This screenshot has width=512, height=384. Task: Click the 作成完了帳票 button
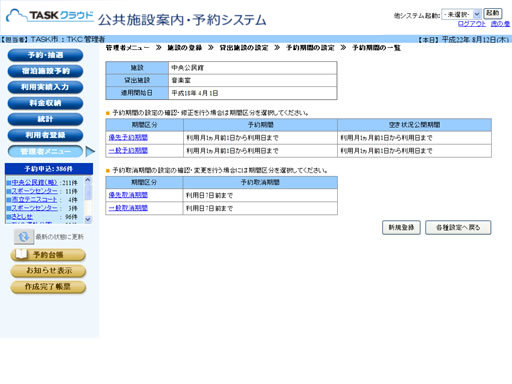tap(48, 287)
